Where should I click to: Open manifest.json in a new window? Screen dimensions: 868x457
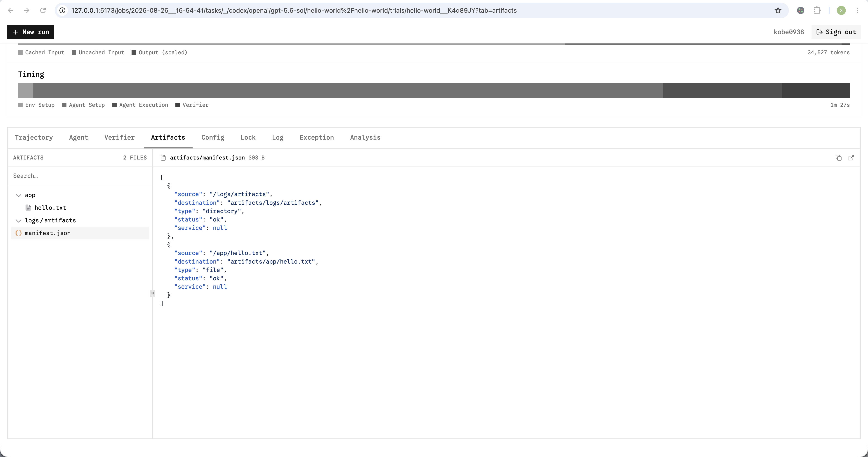851,158
